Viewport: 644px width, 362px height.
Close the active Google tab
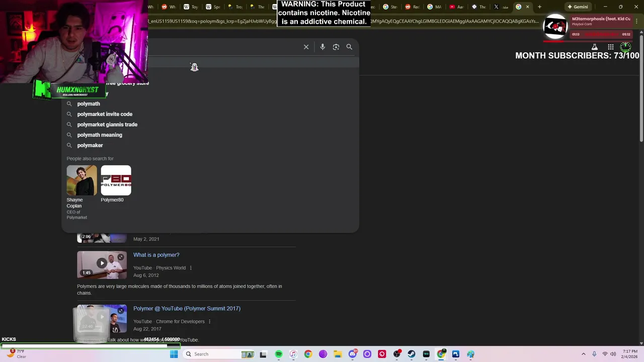pos(527,7)
